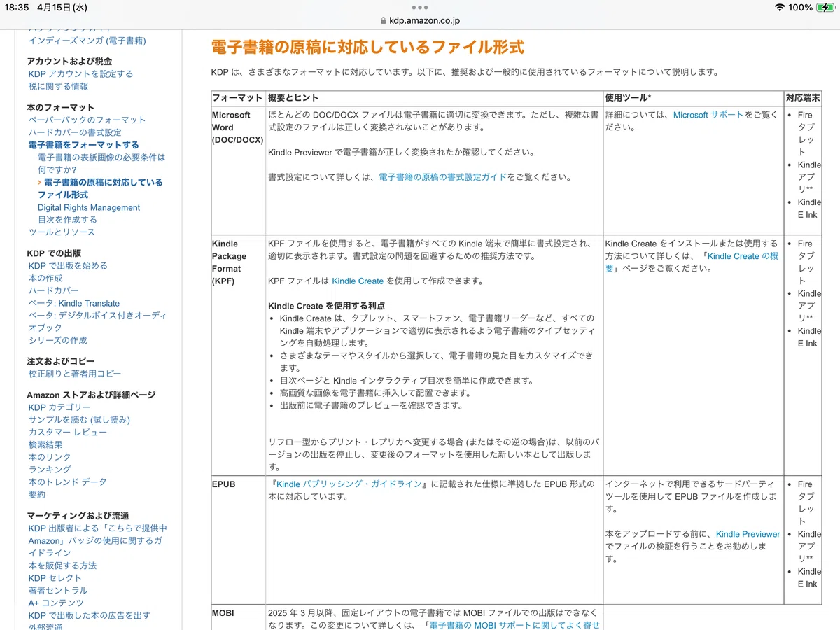
Task: Open 目次を作成する sidebar link
Action: (x=67, y=219)
